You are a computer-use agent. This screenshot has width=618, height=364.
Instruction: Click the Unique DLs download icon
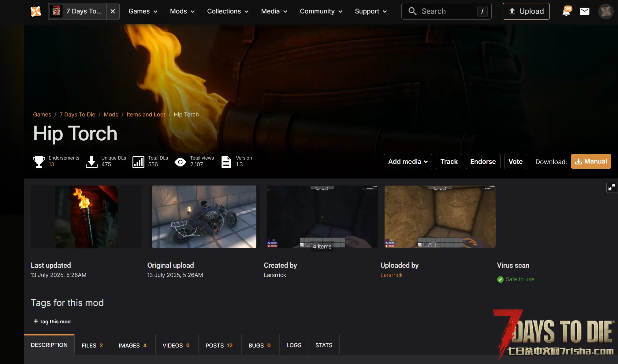tap(91, 162)
